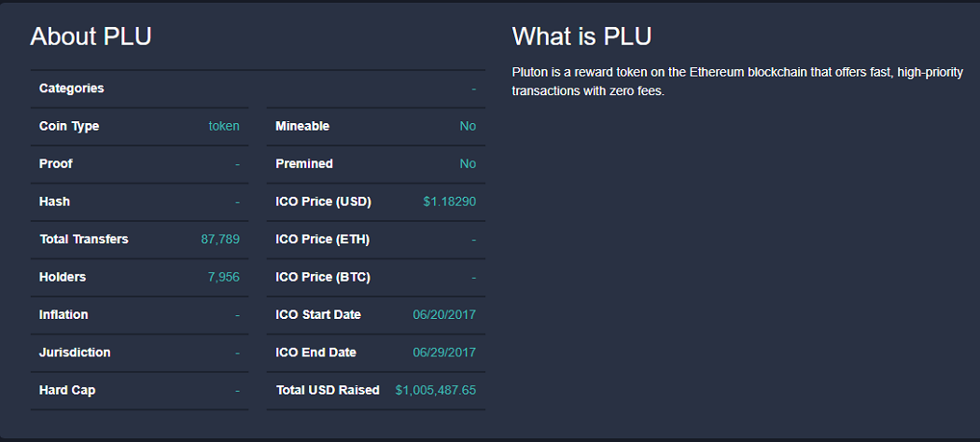
Task: Click the Inflation row label
Action: pos(63,314)
